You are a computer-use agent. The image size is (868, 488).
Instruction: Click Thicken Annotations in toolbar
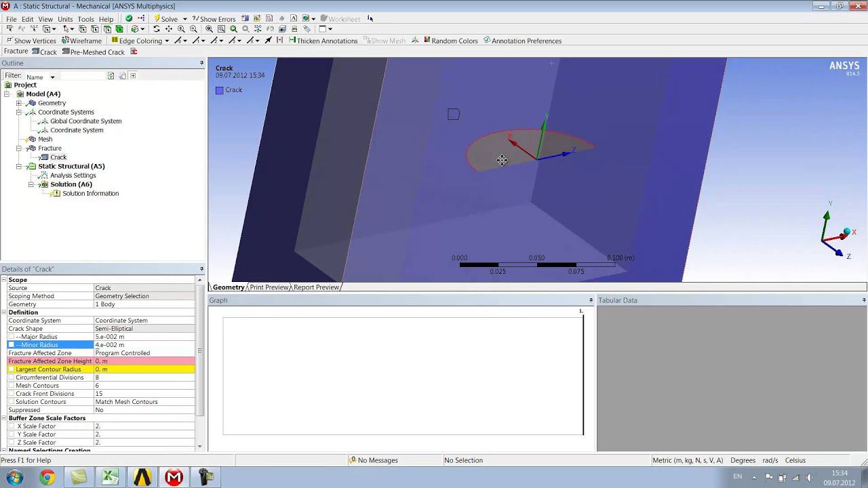click(x=323, y=41)
